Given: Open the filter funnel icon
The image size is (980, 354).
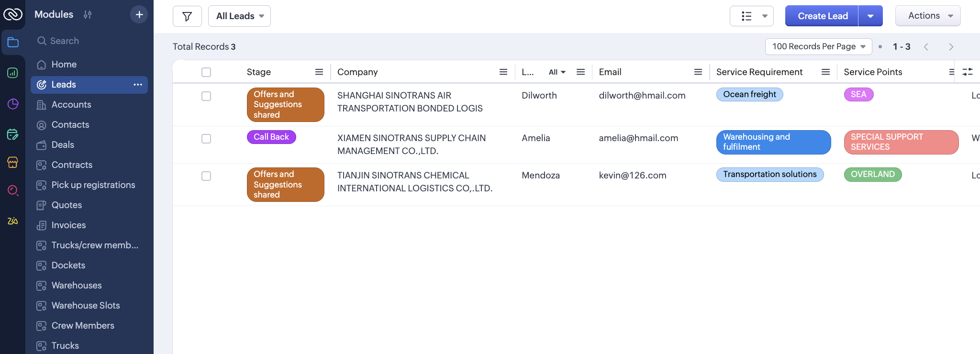Looking at the screenshot, I should tap(187, 16).
